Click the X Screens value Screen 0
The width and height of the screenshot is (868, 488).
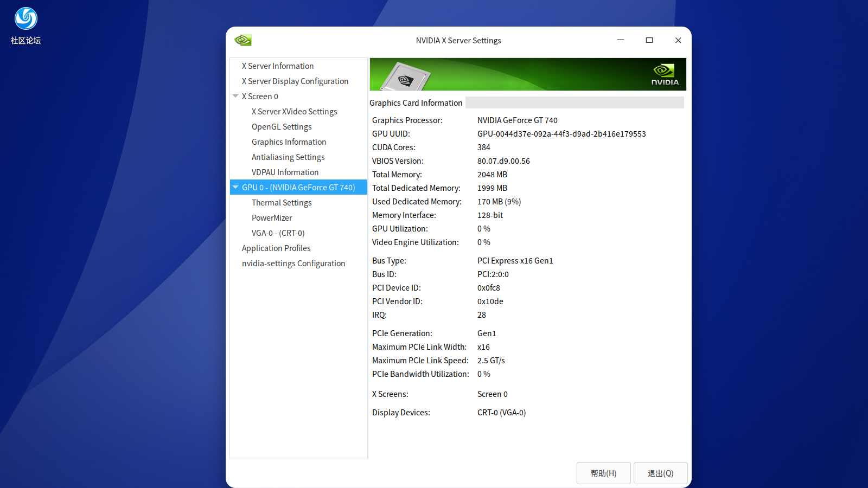point(493,394)
